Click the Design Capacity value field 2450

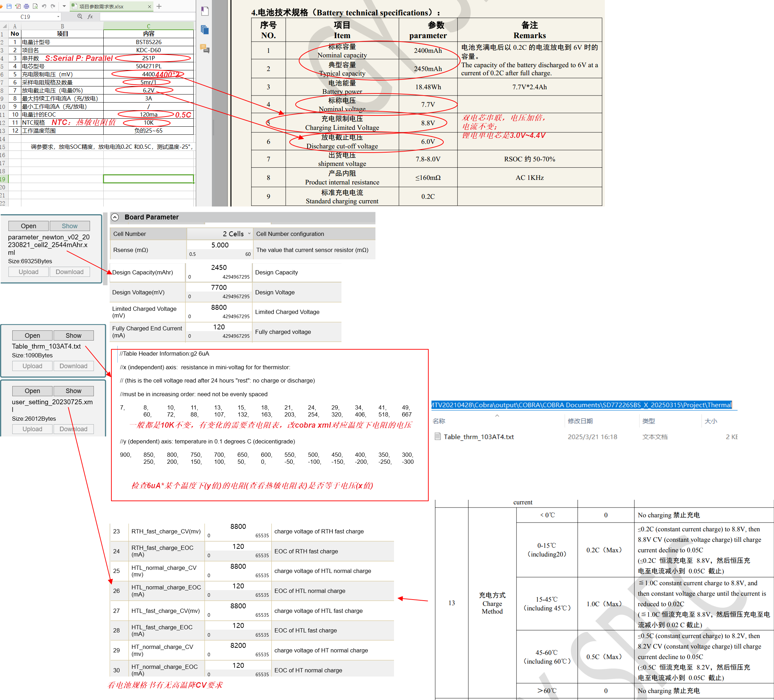click(219, 267)
